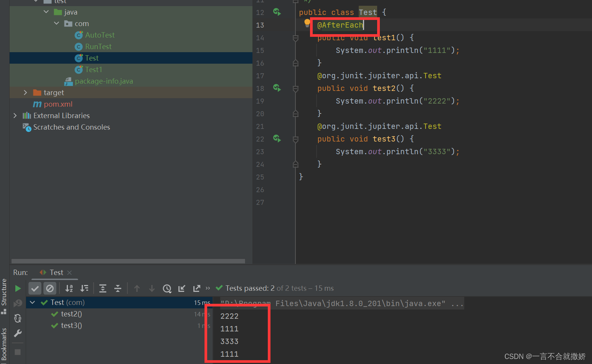The width and height of the screenshot is (592, 364).
Task: Open RunTest class file
Action: click(x=98, y=46)
